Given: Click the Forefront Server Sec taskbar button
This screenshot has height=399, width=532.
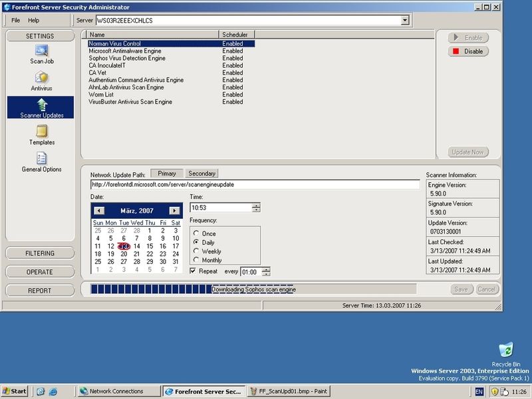Looking at the screenshot, I should (x=203, y=391).
